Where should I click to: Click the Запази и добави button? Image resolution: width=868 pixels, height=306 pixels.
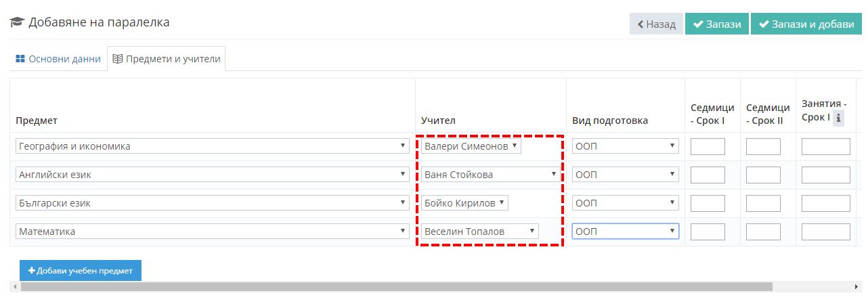806,24
